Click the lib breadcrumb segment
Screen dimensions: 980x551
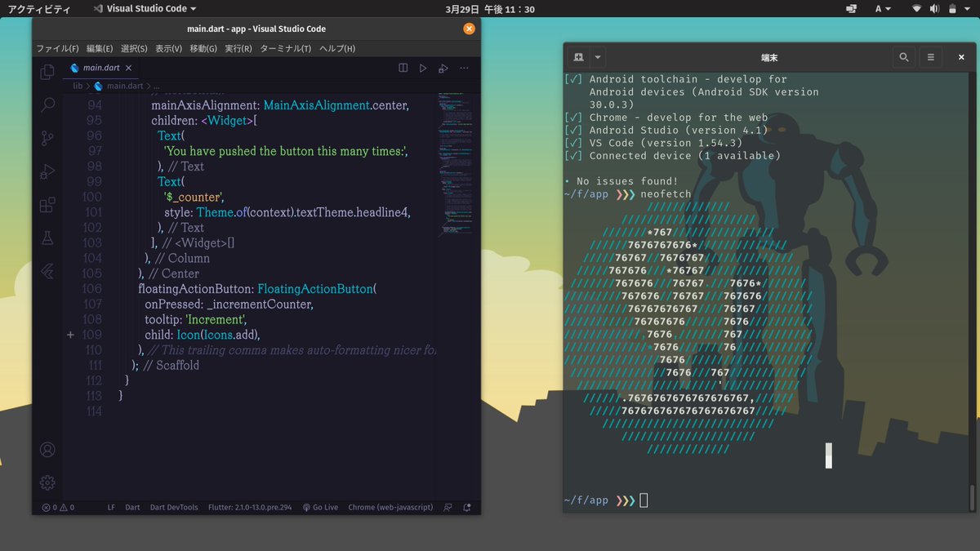pos(78,86)
